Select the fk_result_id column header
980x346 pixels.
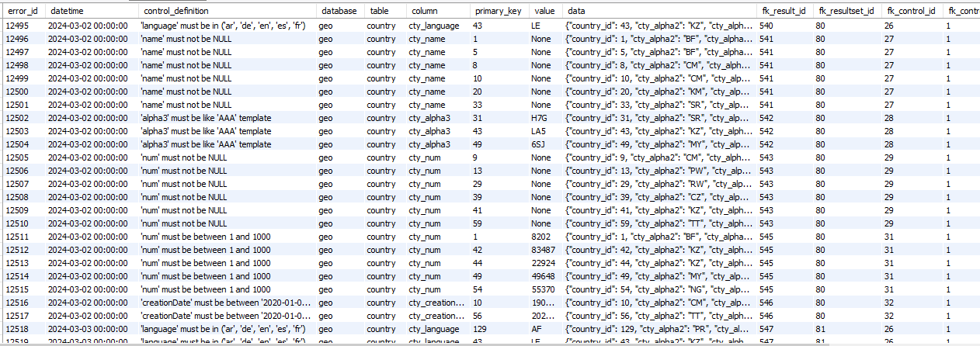pos(784,12)
